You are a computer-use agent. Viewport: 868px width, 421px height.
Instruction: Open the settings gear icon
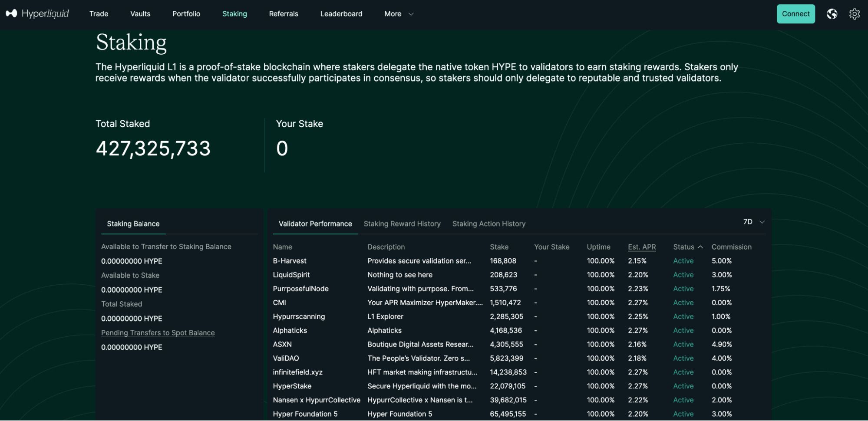pyautogui.click(x=854, y=14)
